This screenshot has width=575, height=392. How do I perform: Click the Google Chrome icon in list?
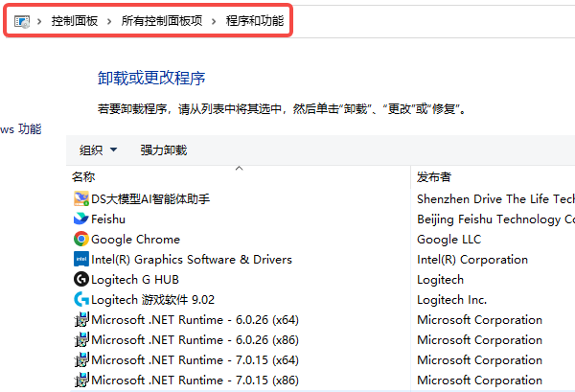(80, 240)
